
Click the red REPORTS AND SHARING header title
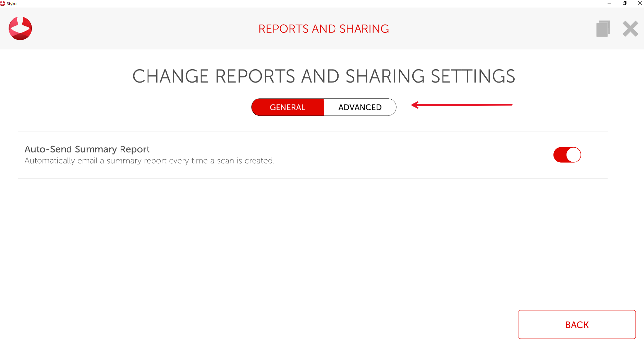323,29
